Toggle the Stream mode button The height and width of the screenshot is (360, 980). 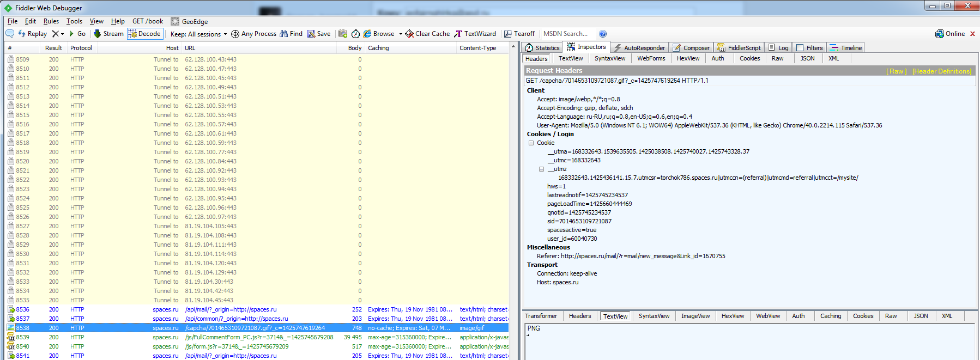(108, 34)
